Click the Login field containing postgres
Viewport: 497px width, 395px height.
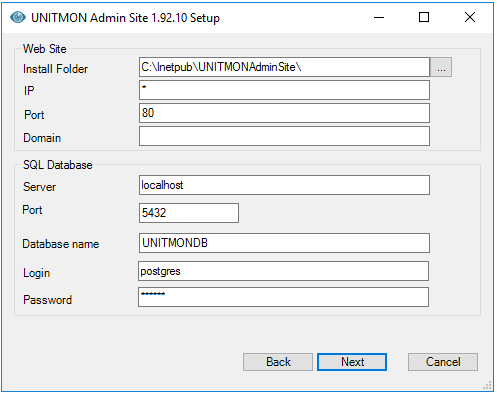pos(283,271)
